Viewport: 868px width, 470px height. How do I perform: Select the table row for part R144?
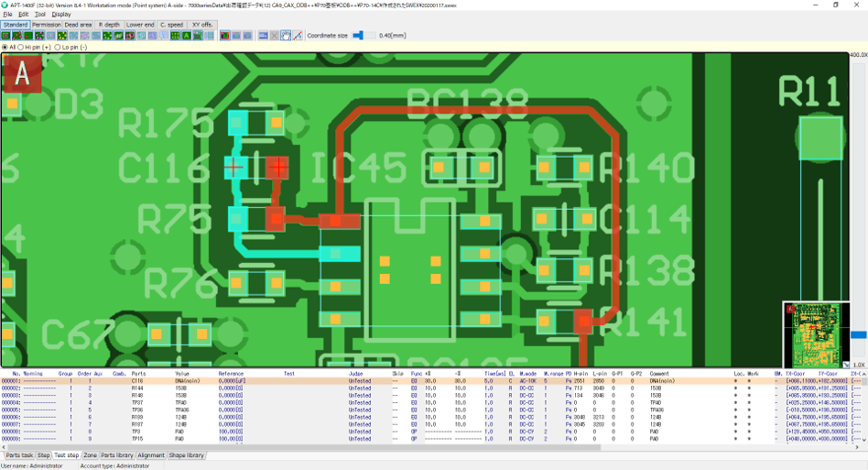coord(432,388)
